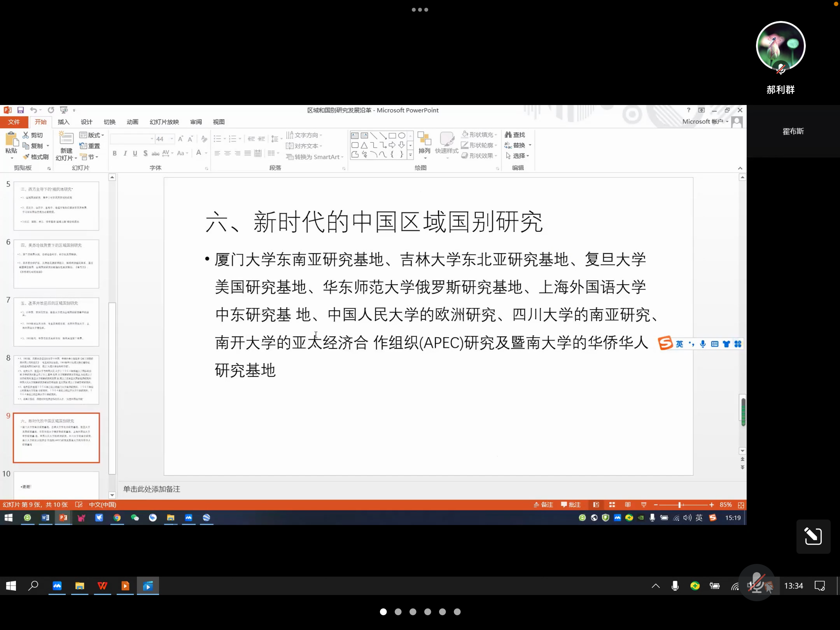840x630 pixels.
Task: Select slide 7 thumbnail
Action: (56, 322)
